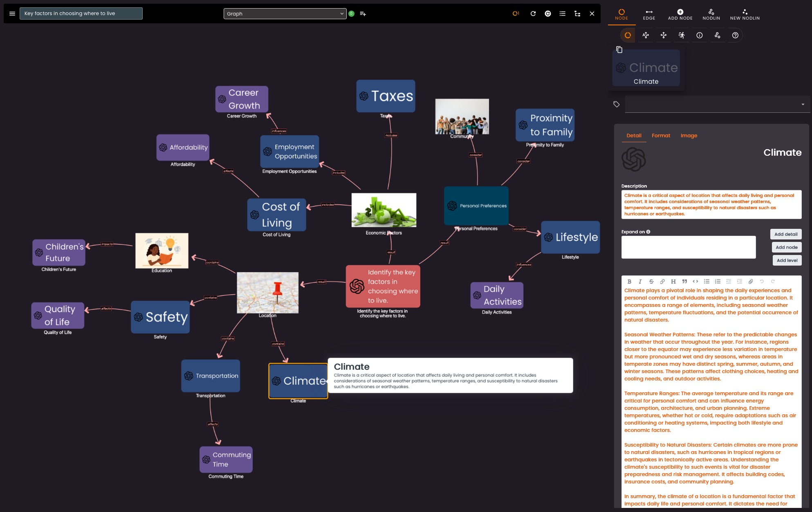Click the add-to-list icon beside Graph dropdown
Screen dimensions: 812x512
(363, 13)
